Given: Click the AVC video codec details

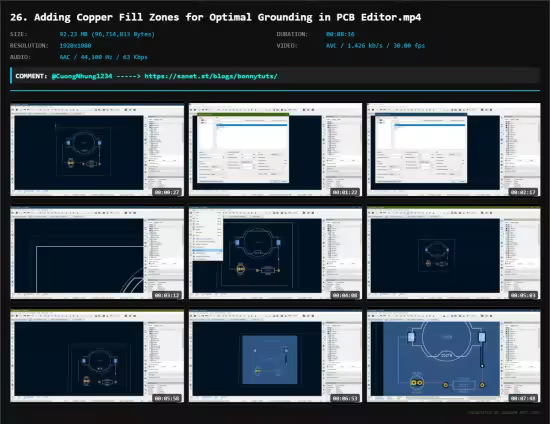Looking at the screenshot, I should point(375,46).
